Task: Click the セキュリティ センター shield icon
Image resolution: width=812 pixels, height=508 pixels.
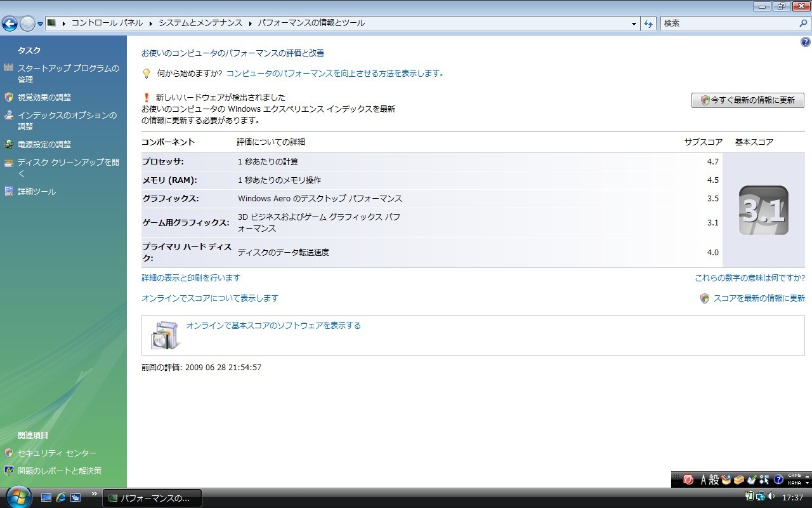Action: coord(8,453)
